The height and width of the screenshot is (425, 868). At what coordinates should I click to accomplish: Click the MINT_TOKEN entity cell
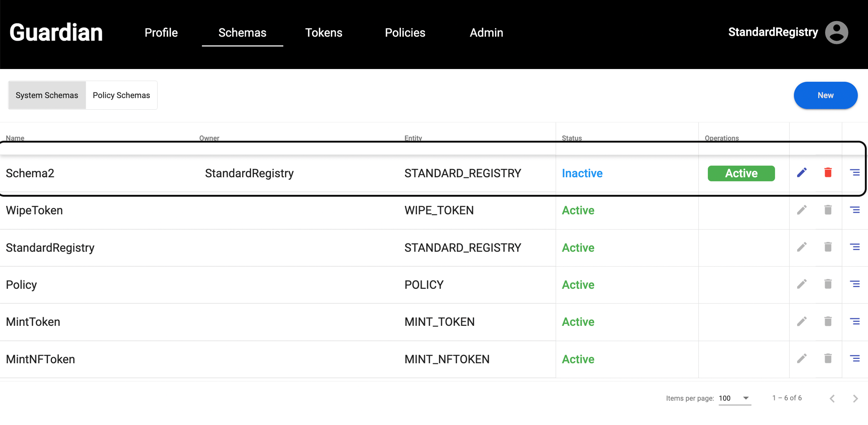pyautogui.click(x=439, y=322)
